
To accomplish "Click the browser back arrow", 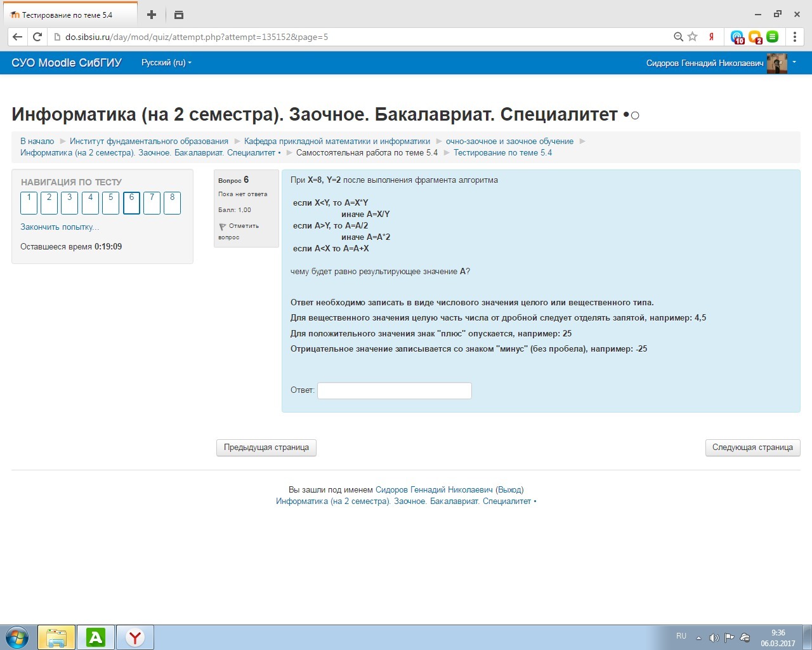I will click(x=17, y=37).
